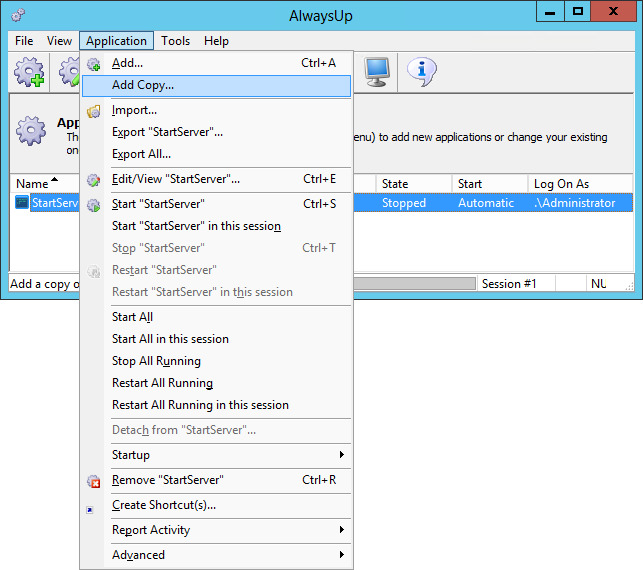Click the AlwaysUp title bar gear icon
643x570 pixels.
coord(18,15)
